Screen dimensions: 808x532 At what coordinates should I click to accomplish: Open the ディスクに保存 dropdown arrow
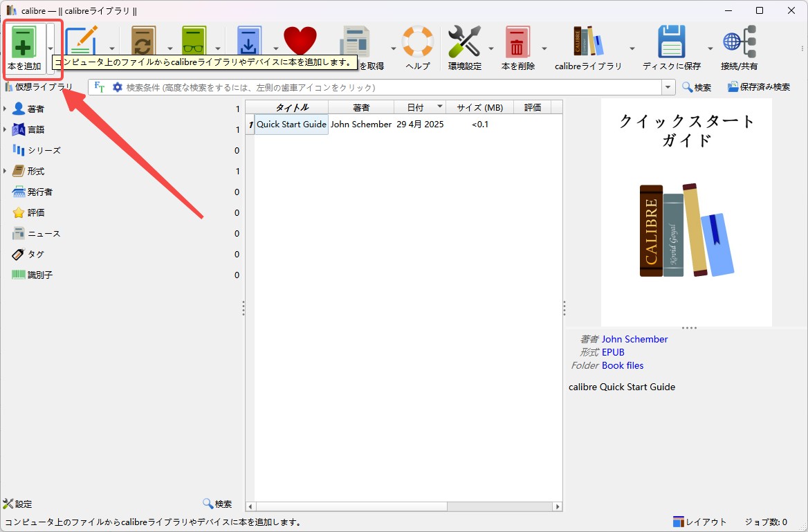pyautogui.click(x=710, y=48)
